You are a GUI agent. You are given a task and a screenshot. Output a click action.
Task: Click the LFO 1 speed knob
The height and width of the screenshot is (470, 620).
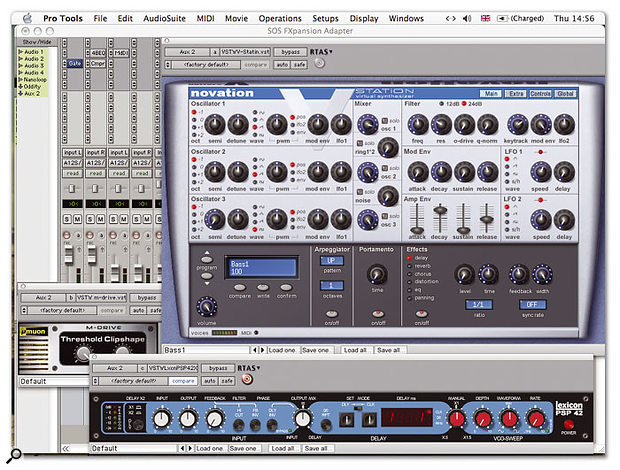(x=541, y=172)
